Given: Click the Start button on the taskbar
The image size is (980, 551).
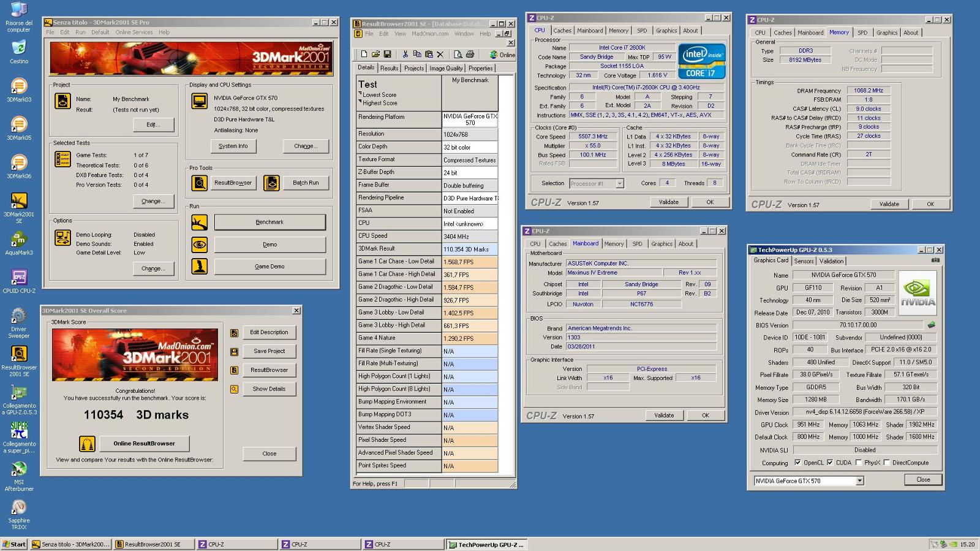Looking at the screenshot, I should tap(14, 544).
